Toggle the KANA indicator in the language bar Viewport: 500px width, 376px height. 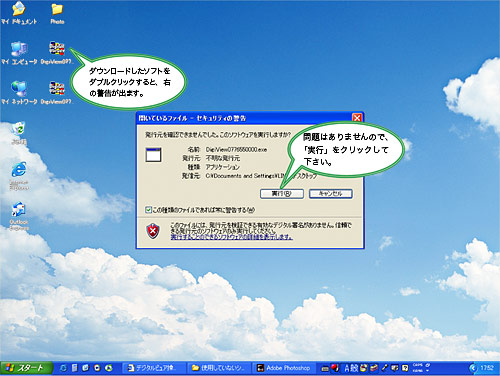[417, 370]
